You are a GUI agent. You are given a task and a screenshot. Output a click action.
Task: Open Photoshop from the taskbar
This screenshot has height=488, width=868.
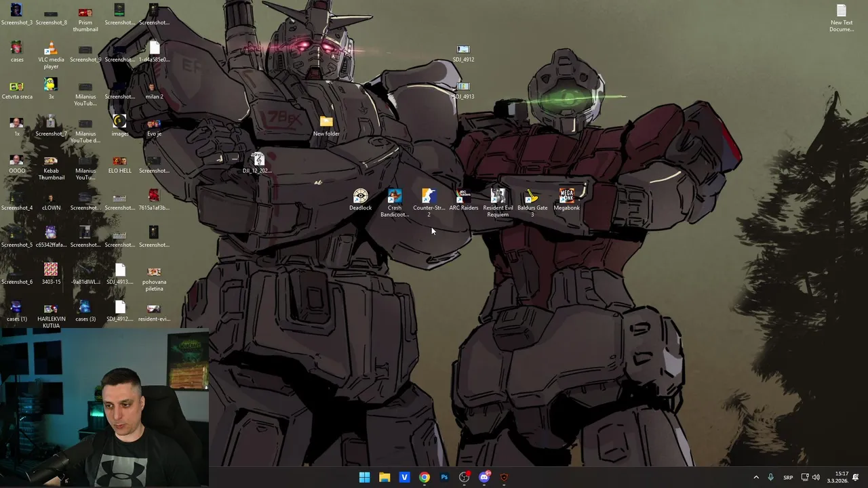444,477
